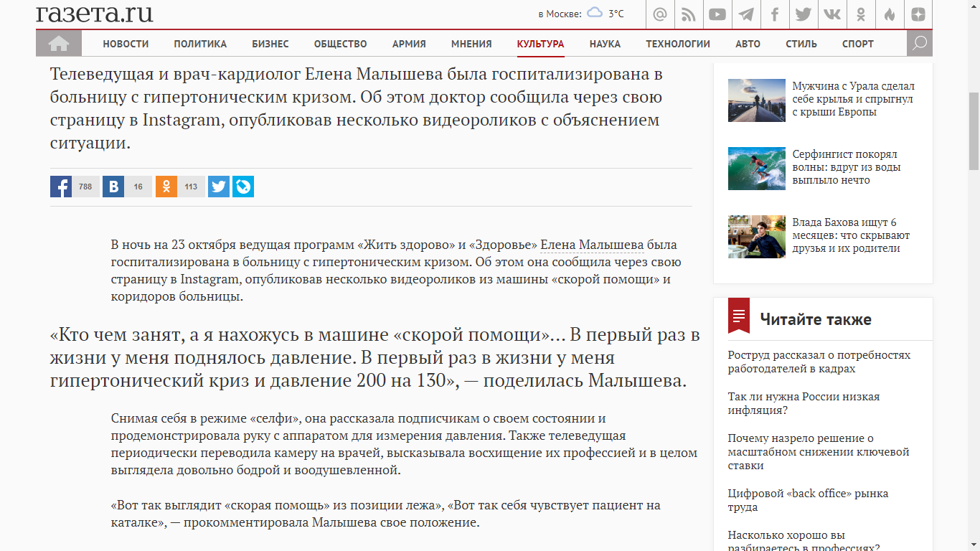Go to the Наука menu section
980x551 pixels.
[x=605, y=44]
